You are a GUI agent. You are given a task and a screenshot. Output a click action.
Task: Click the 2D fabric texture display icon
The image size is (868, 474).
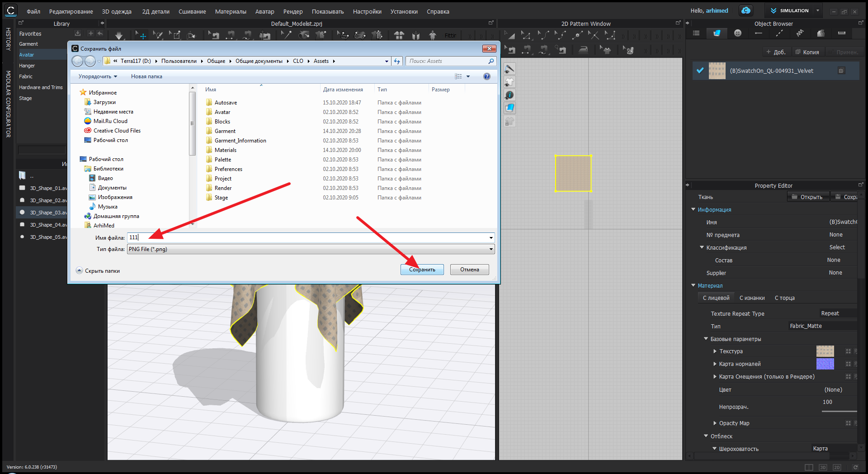[x=509, y=108]
